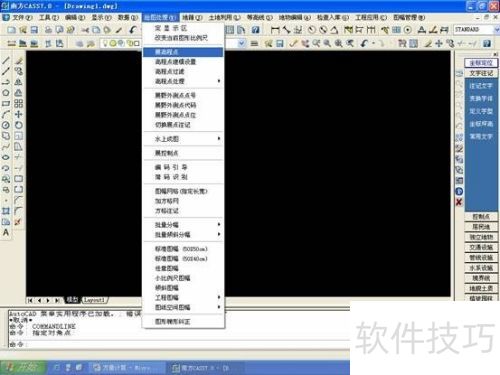Click the 交通设施 panel button
500x375 pixels.
pyautogui.click(x=481, y=247)
